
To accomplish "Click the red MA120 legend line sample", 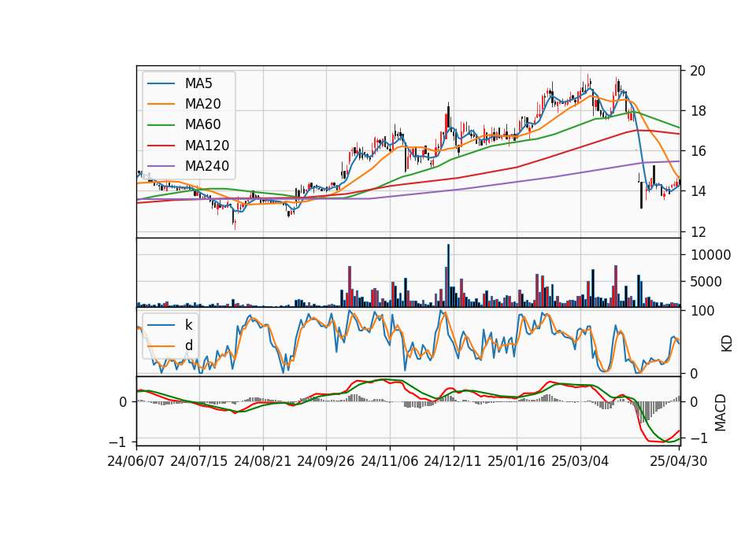I will click(x=161, y=146).
